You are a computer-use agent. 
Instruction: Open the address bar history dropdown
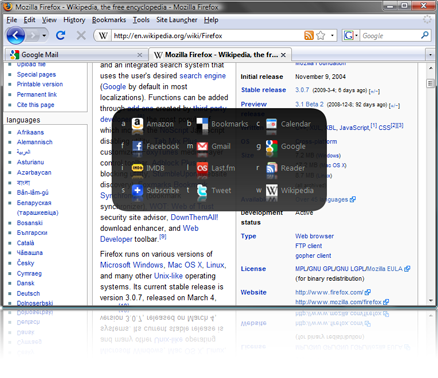pyautogui.click(x=332, y=35)
